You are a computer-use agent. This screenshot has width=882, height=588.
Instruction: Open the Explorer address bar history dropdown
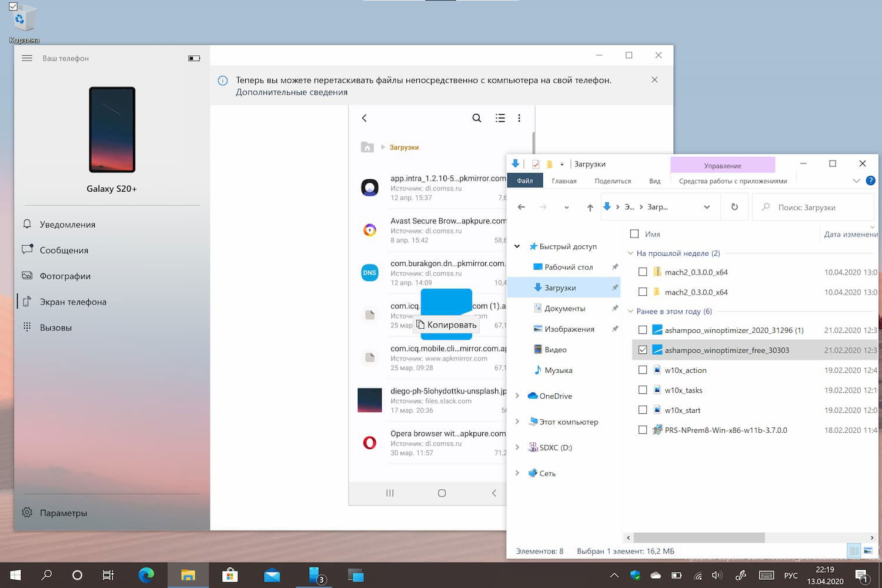point(707,207)
